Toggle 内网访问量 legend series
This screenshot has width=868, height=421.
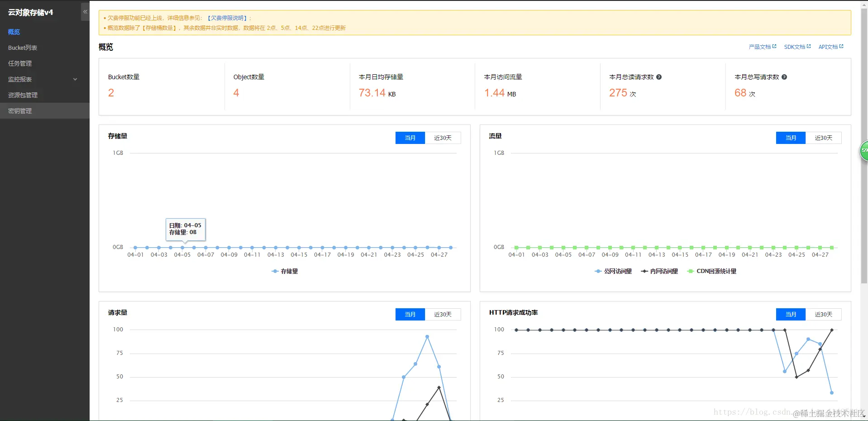pos(659,271)
